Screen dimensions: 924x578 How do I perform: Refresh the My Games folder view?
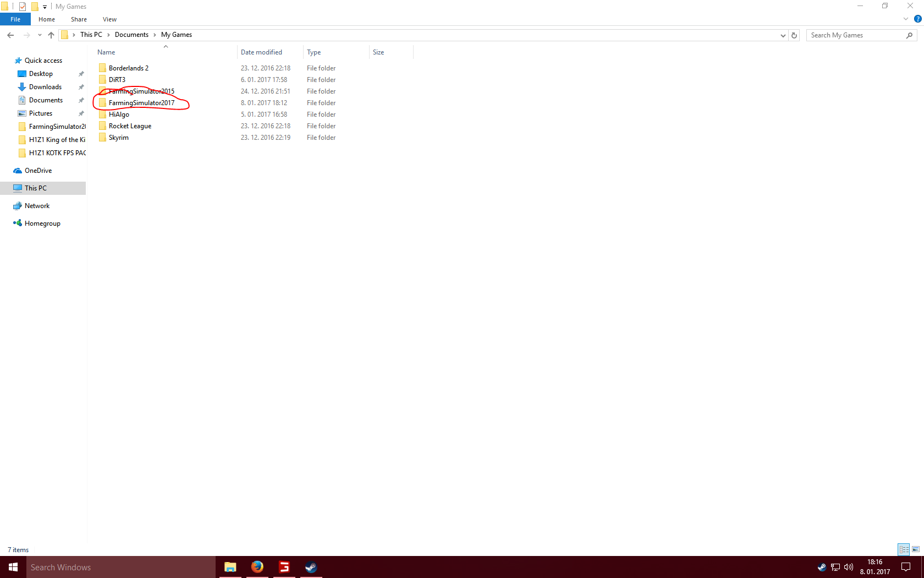(794, 35)
